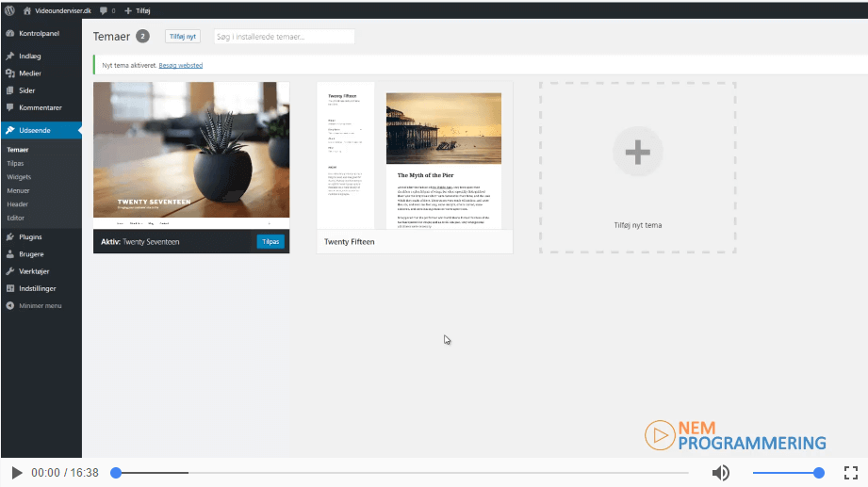This screenshot has height=487, width=868.
Task: Open the Twenty Fifteen theme thumbnail
Action: (x=415, y=155)
